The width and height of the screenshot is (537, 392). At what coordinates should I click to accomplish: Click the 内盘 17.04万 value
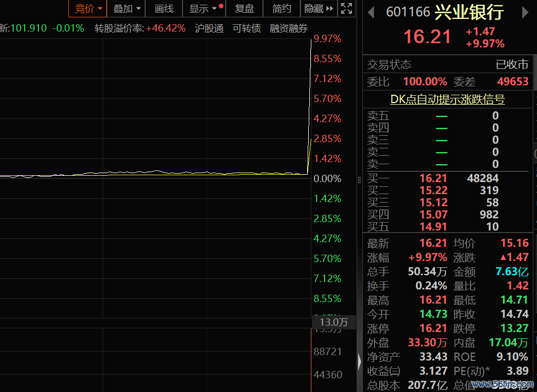tap(509, 343)
